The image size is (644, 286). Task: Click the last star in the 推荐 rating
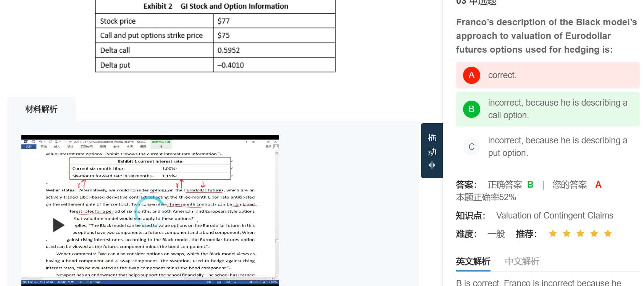[x=608, y=234]
